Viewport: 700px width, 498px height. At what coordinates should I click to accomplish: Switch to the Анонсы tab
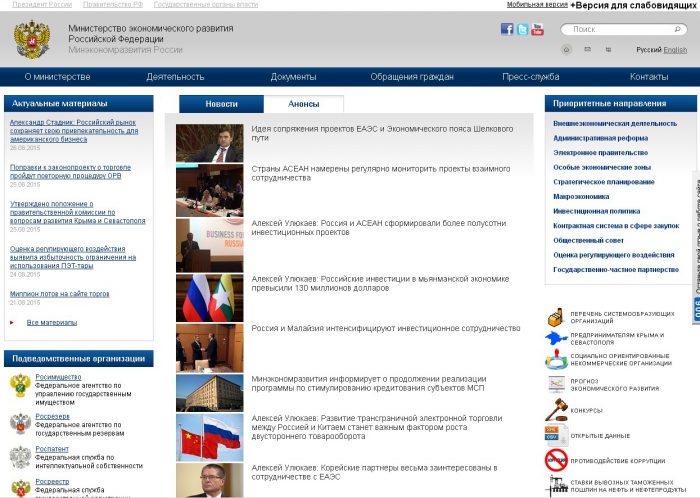[304, 104]
